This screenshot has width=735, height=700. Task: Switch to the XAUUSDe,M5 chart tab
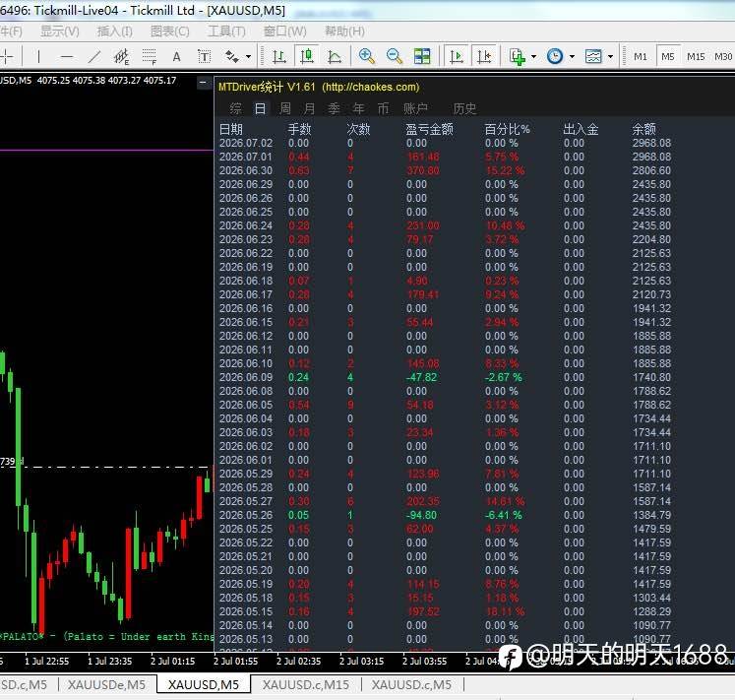[x=106, y=684]
